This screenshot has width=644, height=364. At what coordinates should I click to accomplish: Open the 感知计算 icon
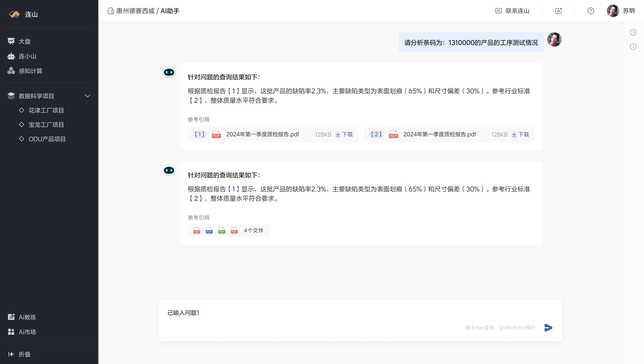tap(11, 71)
